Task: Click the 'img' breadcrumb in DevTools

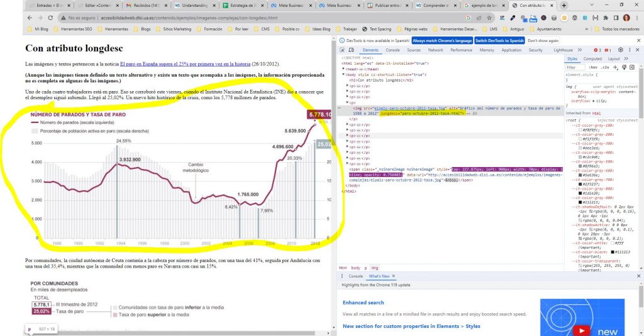Action: tap(375, 268)
